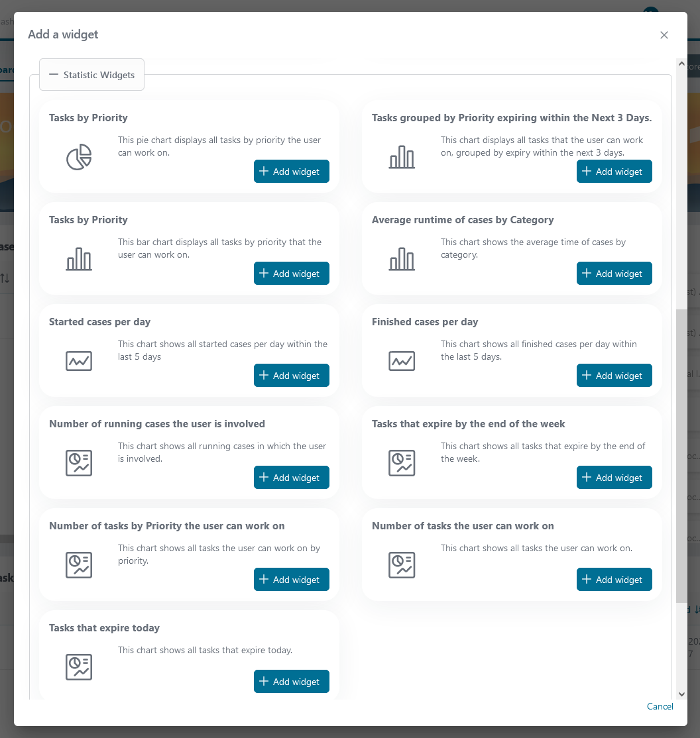Click the sort arrows icon in the background page
The width and height of the screenshot is (700, 738).
5,278
